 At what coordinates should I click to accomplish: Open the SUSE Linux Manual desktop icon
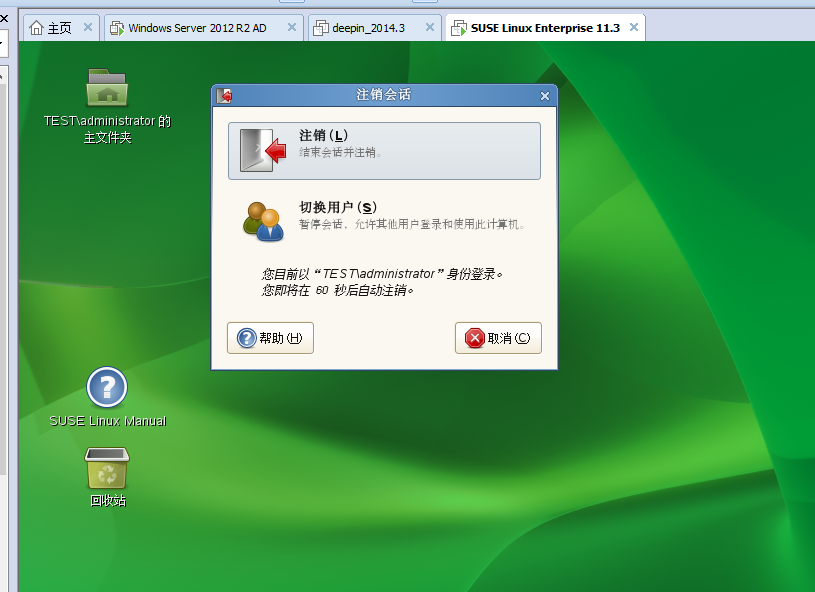(x=107, y=388)
